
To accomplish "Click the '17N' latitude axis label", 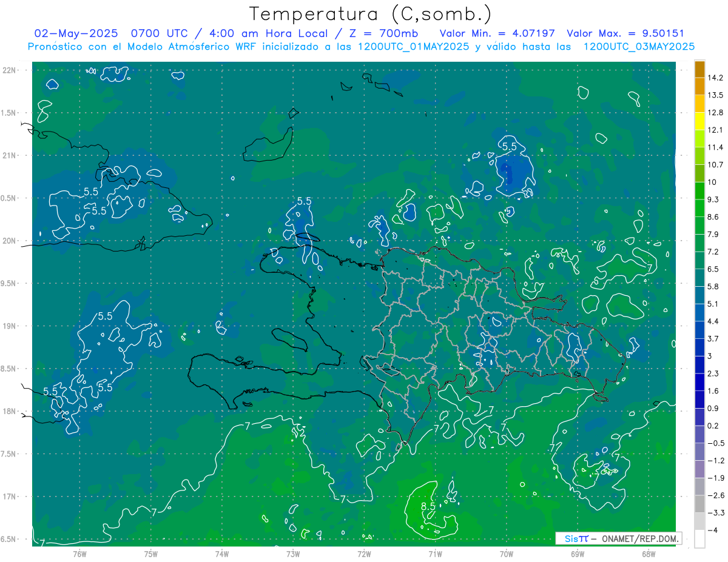I will click(x=9, y=497).
